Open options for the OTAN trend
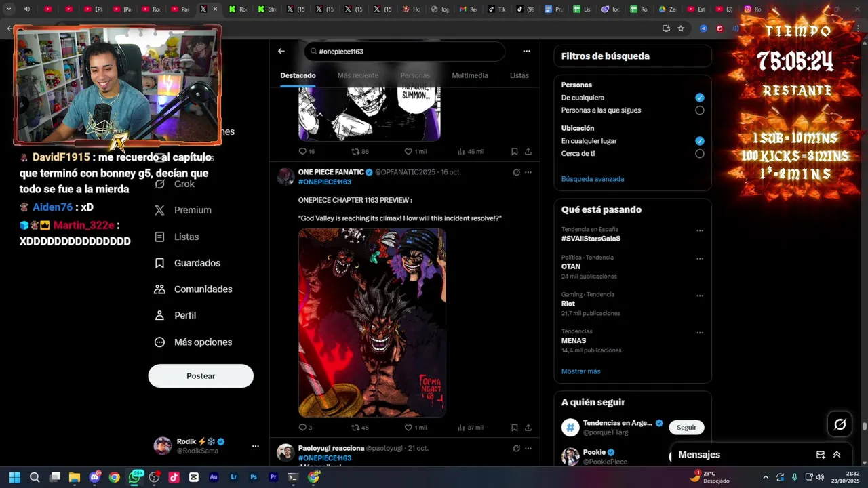This screenshot has width=868, height=488. coord(700,258)
